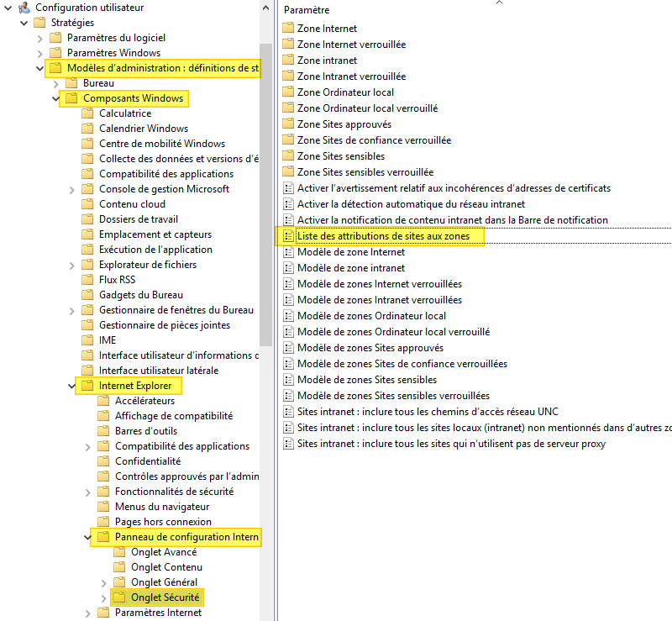The image size is (672, 621).
Task: Click the Onglet Avancé folder icon
Action: 119,551
